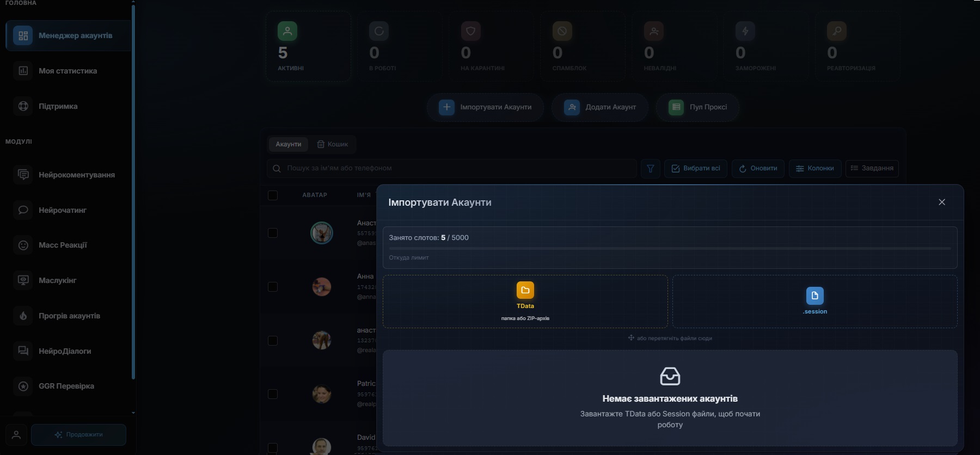Viewport: 980px width, 455px height.
Task: Click the В роботі stat card icon
Action: pos(379,31)
